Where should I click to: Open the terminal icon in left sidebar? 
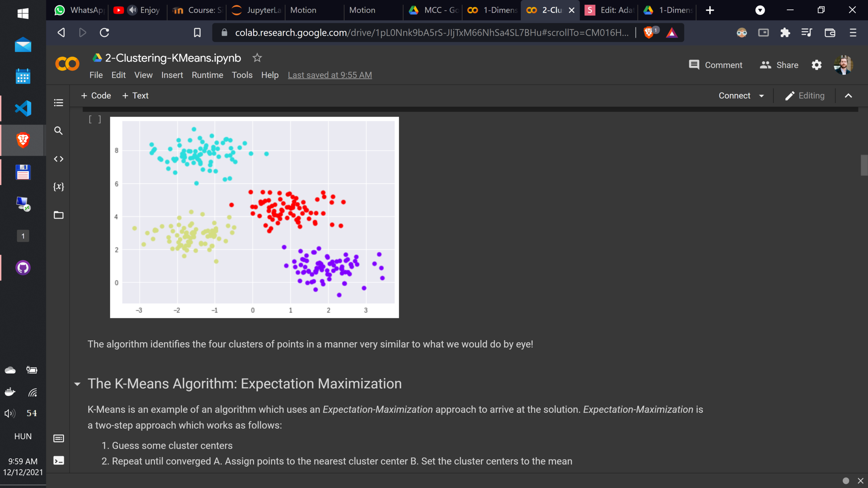tap(58, 460)
